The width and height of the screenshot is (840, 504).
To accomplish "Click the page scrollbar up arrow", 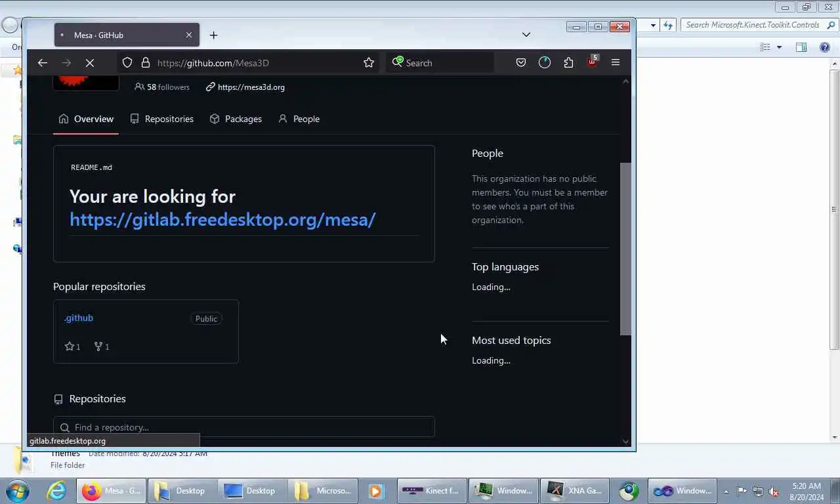I will tap(625, 81).
